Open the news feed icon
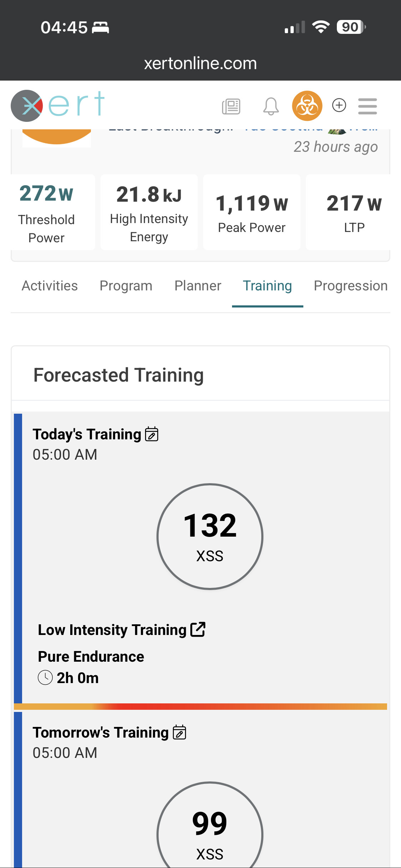Image resolution: width=401 pixels, height=868 pixels. 231,106
